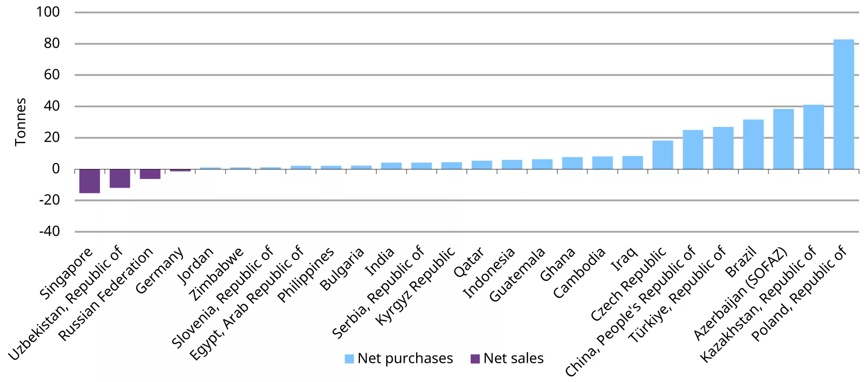
Task: Select the Czech Republic bar
Action: (662, 155)
